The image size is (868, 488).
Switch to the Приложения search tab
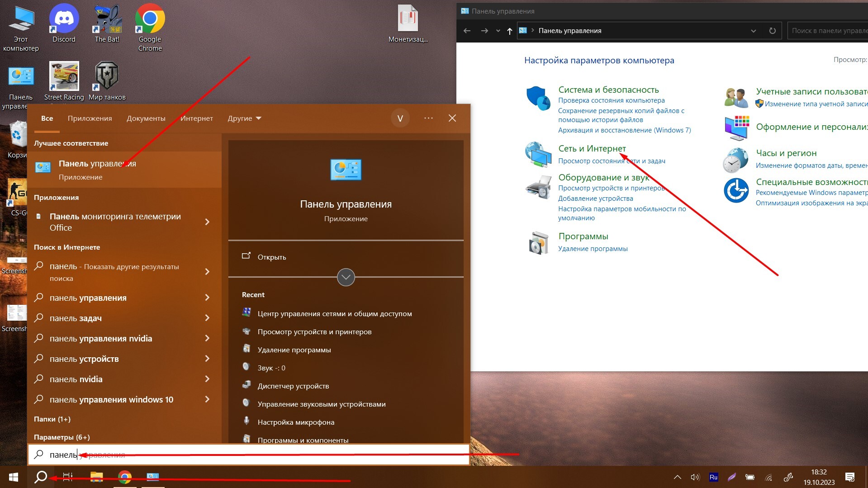pos(90,118)
